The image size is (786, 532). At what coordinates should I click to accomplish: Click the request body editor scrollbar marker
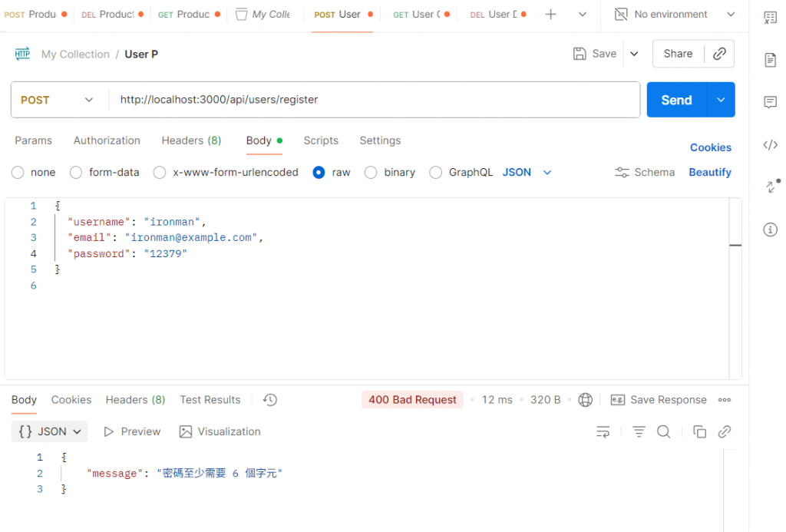735,245
